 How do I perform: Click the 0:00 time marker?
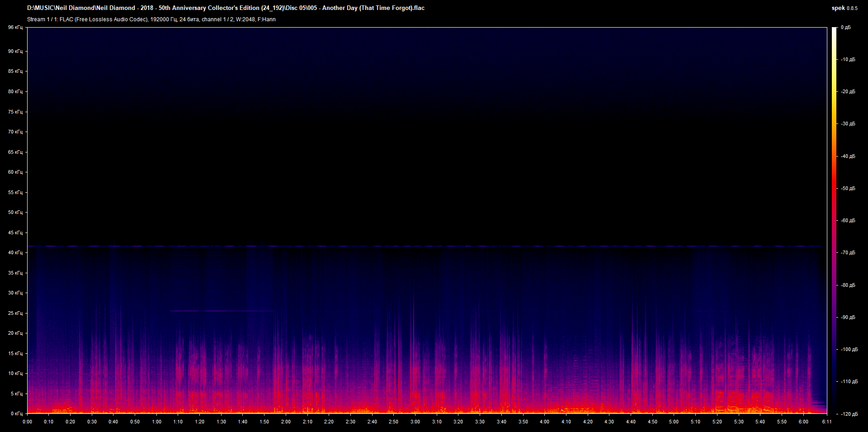pos(28,421)
